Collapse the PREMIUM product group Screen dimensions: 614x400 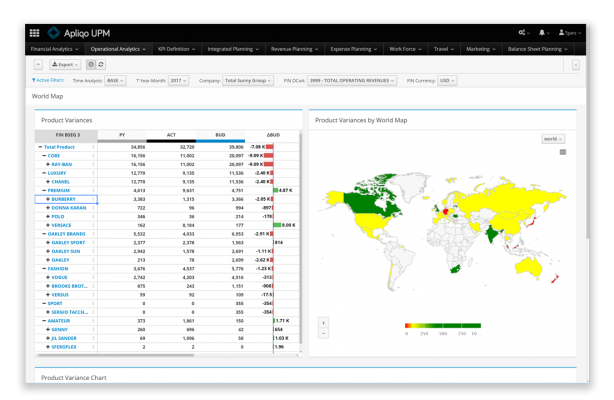click(x=44, y=190)
